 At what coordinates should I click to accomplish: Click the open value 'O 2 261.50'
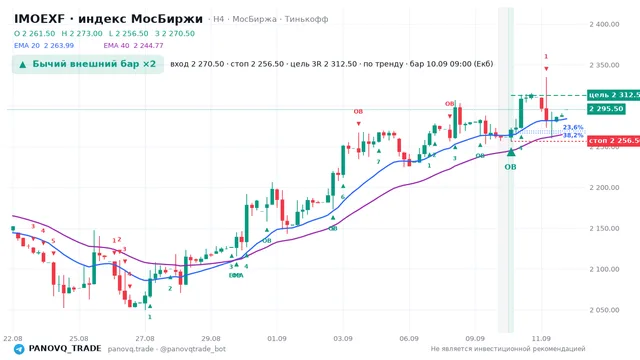34,33
